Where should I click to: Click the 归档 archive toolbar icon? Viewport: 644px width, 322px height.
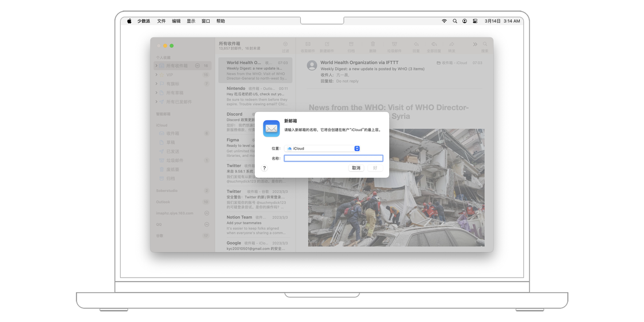click(x=351, y=44)
